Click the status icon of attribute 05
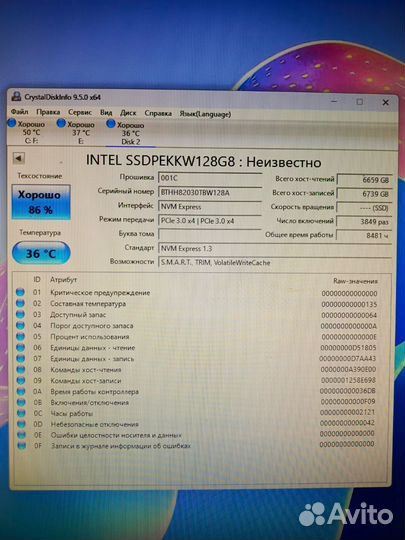This screenshot has width=405, height=540. pyautogui.click(x=21, y=336)
